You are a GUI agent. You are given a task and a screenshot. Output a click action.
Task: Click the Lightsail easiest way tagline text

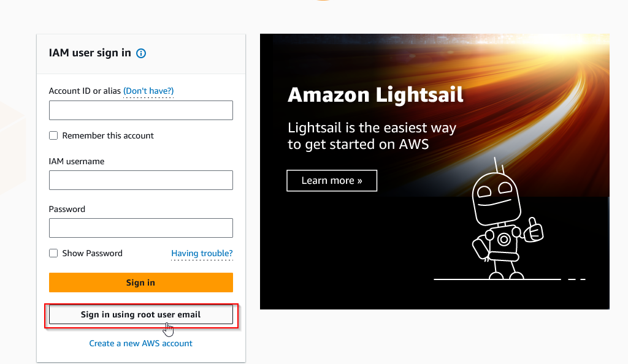coord(372,136)
